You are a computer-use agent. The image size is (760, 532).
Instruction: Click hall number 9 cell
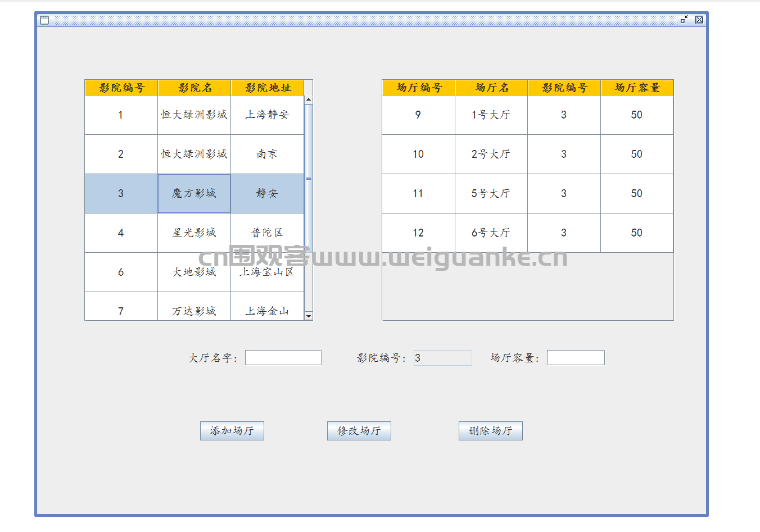[x=419, y=115]
